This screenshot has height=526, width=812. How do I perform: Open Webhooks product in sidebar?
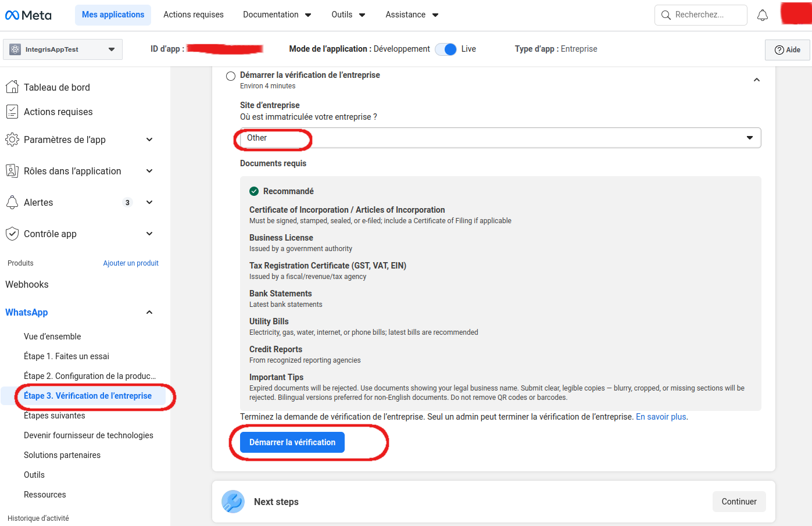click(x=27, y=284)
